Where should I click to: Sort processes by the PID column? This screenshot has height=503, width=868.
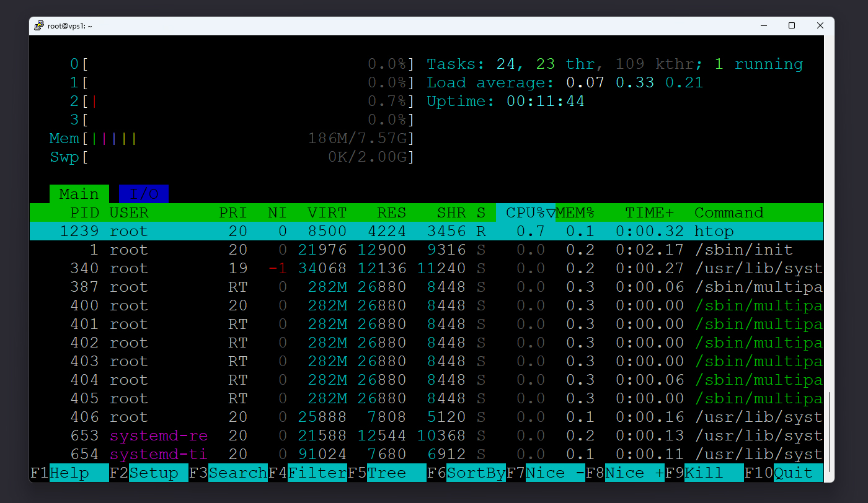click(85, 212)
